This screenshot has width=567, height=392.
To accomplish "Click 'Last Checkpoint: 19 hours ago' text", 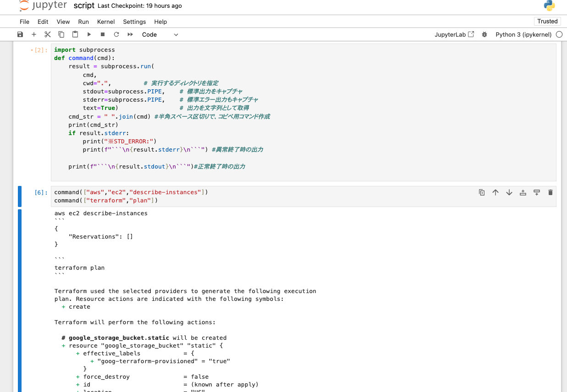I will click(x=140, y=6).
